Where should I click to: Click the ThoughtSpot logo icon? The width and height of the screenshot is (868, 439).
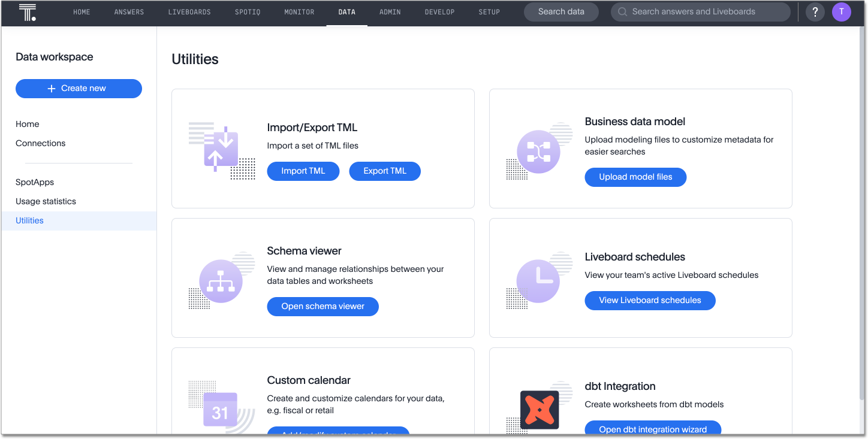tap(28, 12)
